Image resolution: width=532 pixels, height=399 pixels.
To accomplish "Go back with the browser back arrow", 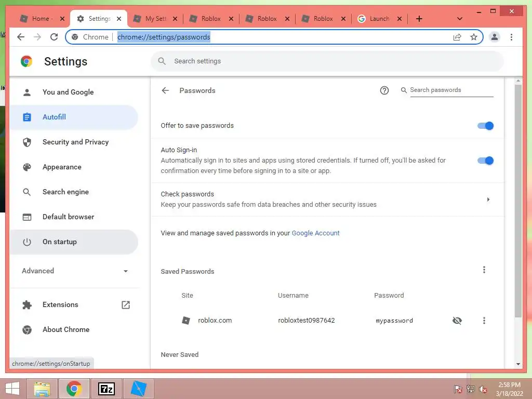I will click(21, 37).
